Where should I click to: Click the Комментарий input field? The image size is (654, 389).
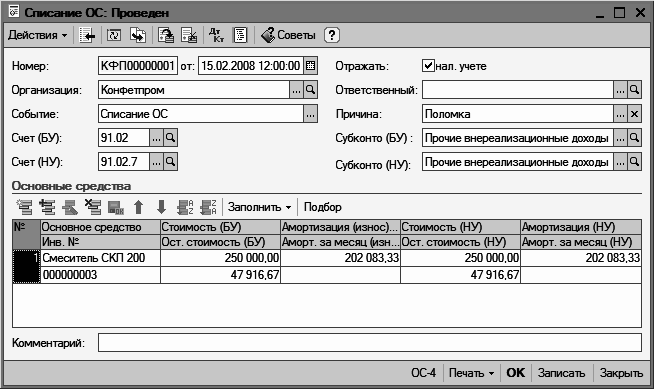tap(370, 343)
